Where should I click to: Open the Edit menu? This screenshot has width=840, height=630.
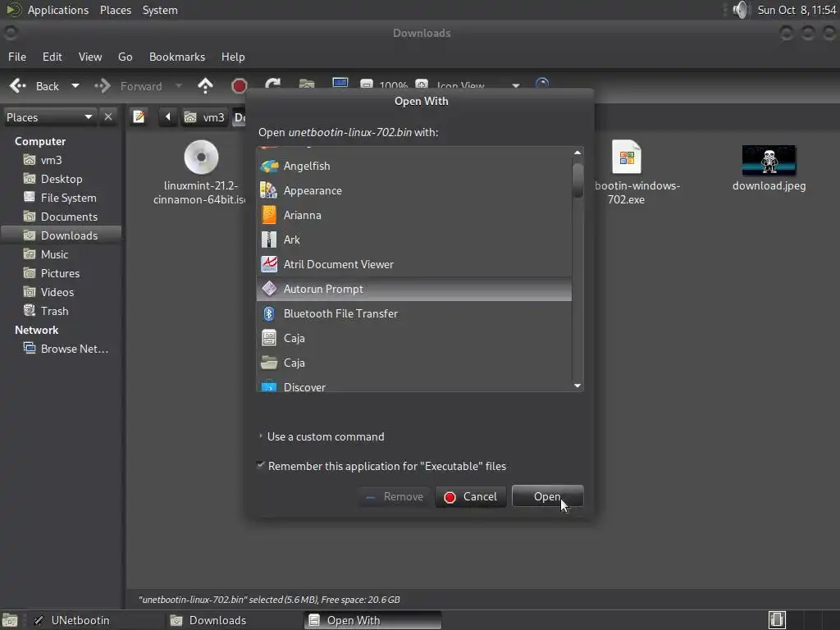(x=52, y=57)
